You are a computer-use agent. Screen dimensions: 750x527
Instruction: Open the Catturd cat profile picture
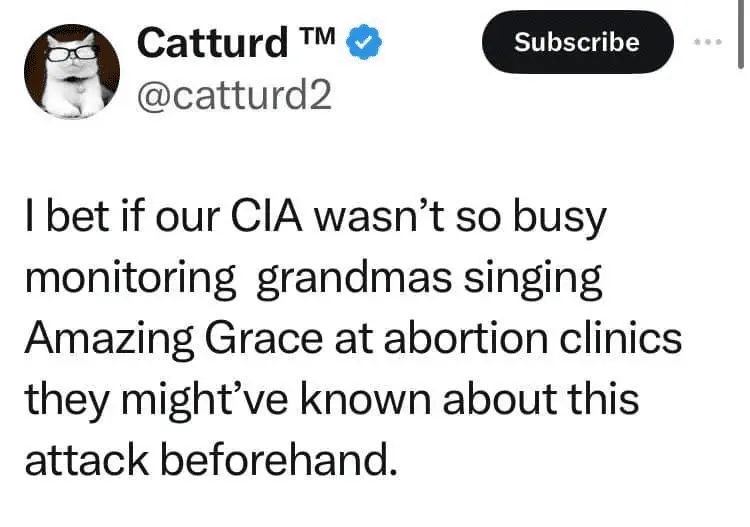click(x=71, y=70)
